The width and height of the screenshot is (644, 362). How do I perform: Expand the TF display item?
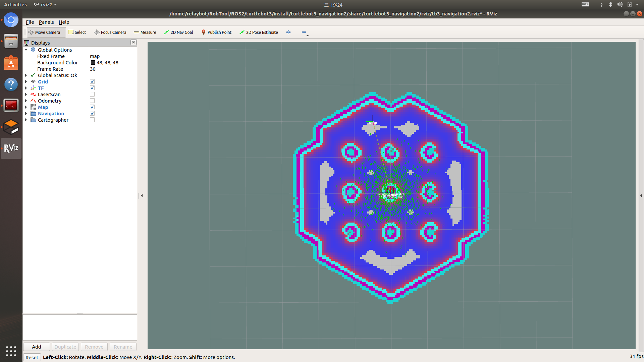[26, 88]
